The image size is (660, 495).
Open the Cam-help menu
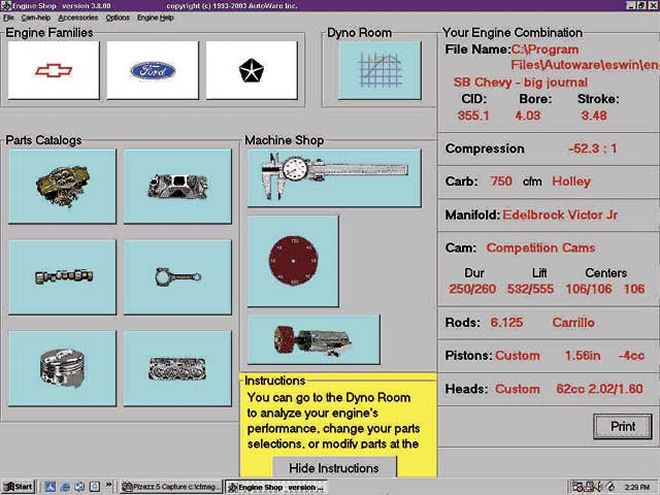(x=36, y=18)
